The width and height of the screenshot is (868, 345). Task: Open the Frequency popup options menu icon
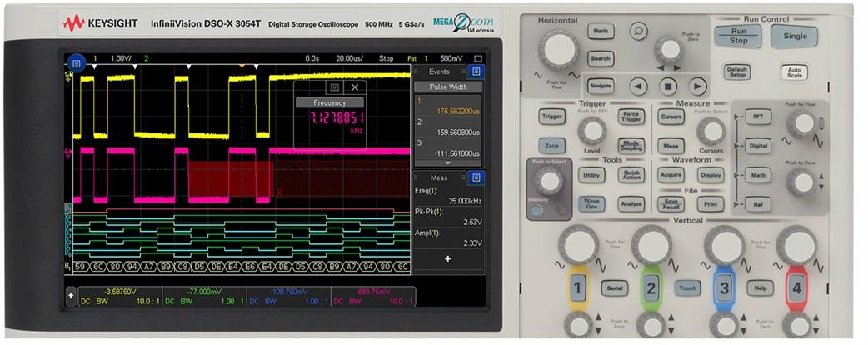[x=335, y=87]
